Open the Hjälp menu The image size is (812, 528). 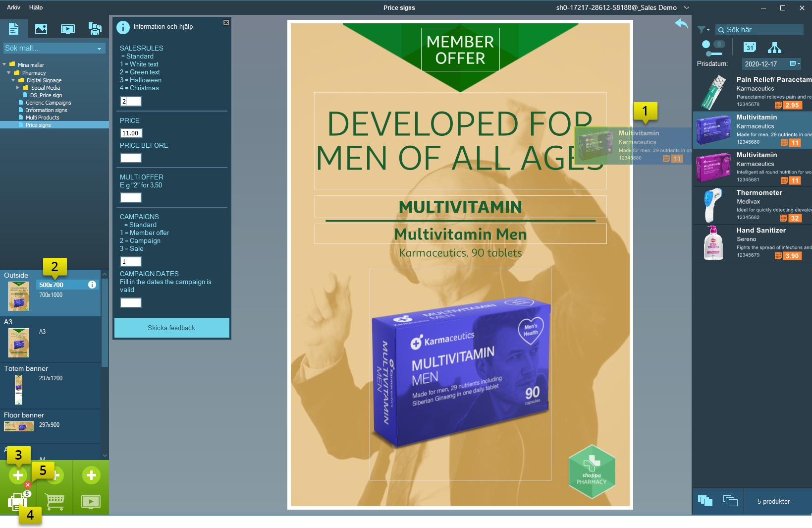tap(36, 7)
